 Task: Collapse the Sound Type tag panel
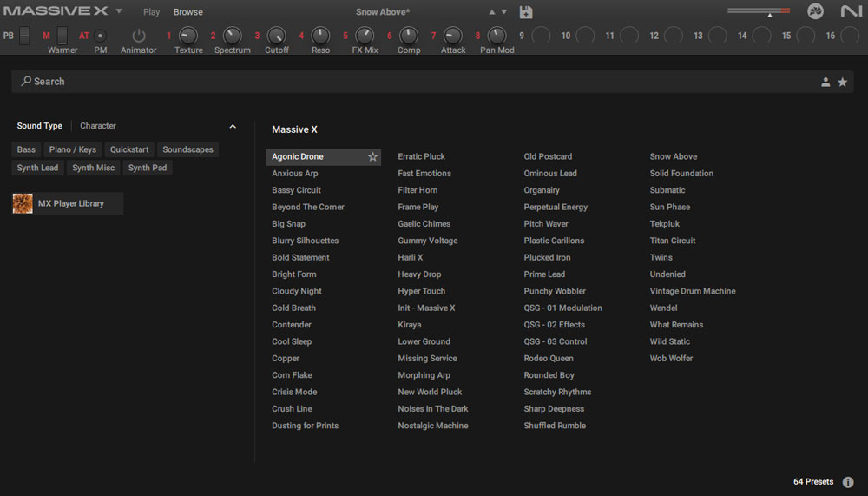click(233, 126)
